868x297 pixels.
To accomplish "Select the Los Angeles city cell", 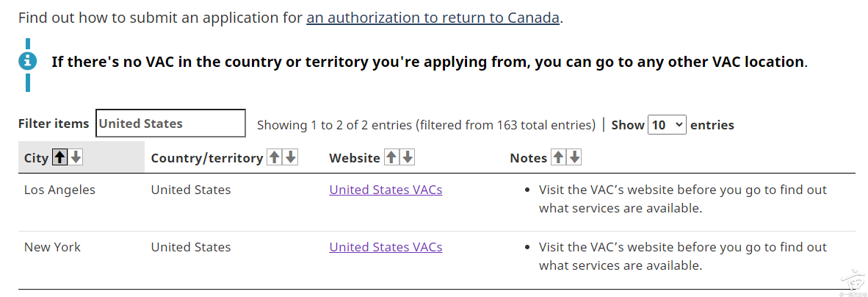I will click(59, 190).
